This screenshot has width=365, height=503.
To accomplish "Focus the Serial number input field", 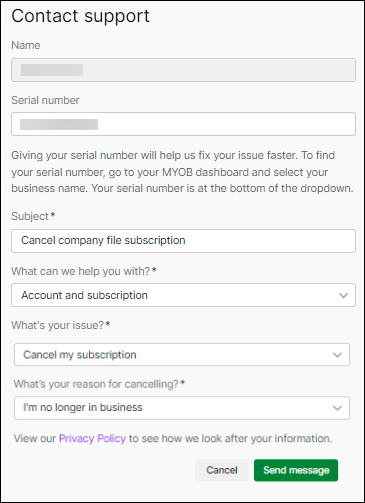I will (183, 124).
